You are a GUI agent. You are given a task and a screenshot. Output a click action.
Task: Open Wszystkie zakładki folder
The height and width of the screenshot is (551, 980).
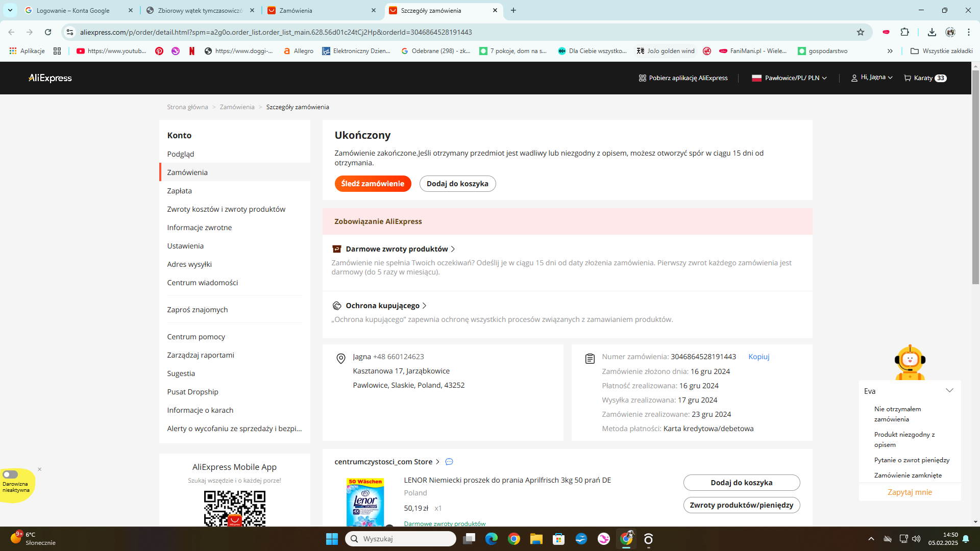[941, 51]
